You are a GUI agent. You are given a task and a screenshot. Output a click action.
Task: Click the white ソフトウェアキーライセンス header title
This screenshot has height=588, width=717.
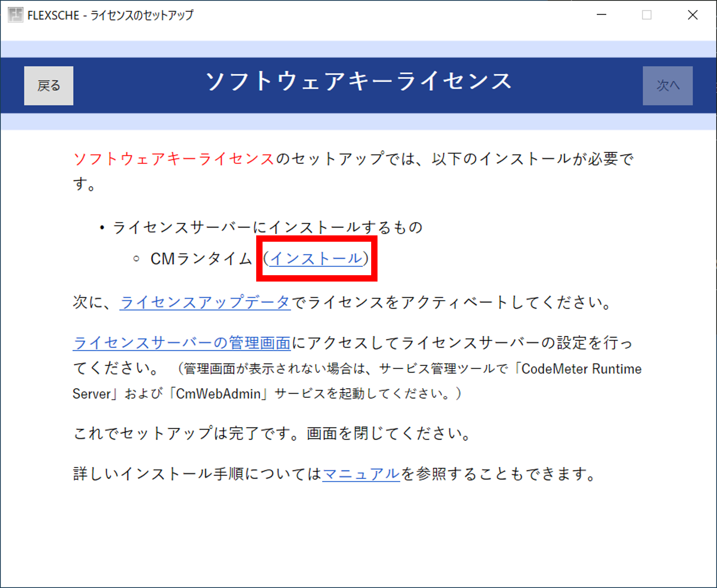coord(358,81)
